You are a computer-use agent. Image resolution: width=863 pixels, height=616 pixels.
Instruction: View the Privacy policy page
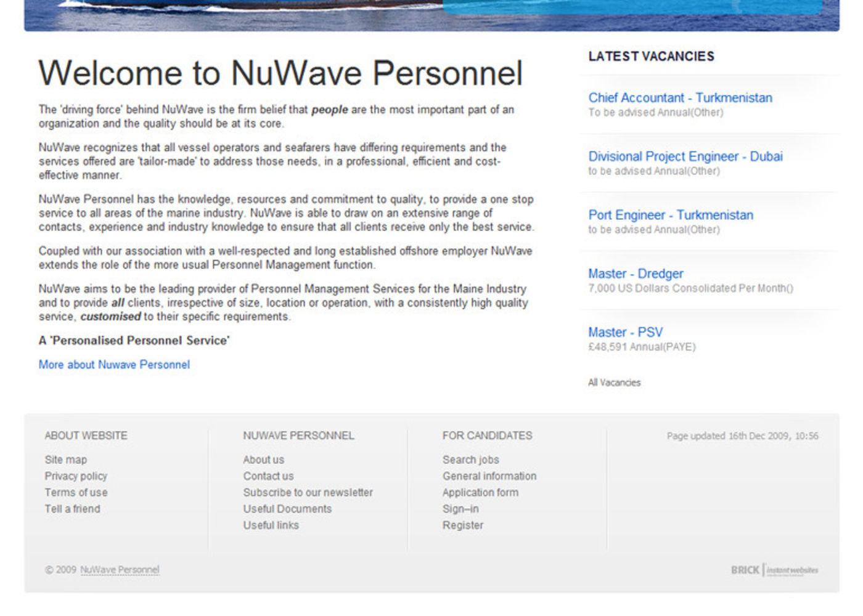tap(75, 476)
